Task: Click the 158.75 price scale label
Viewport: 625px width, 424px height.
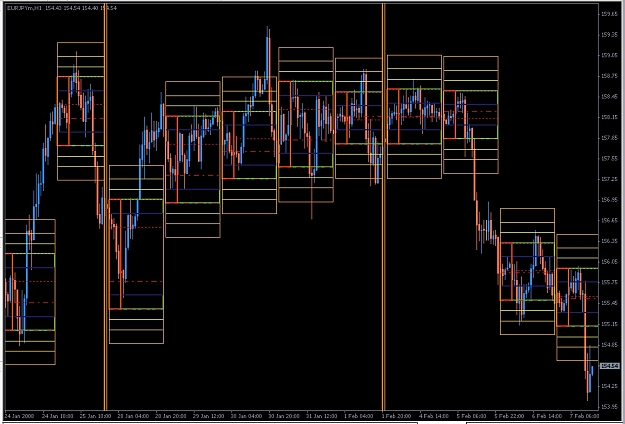Action: click(x=611, y=76)
